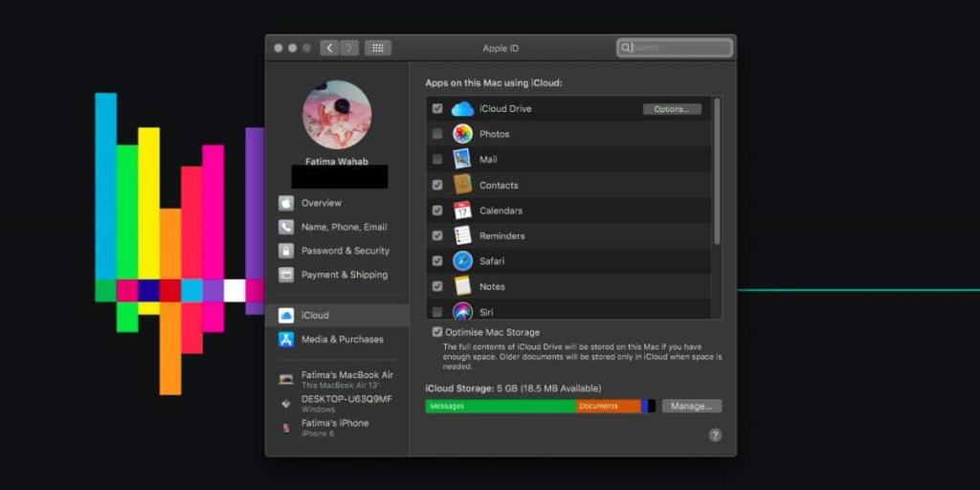The image size is (980, 490).
Task: Open Payment & Shipping section
Action: tap(338, 275)
